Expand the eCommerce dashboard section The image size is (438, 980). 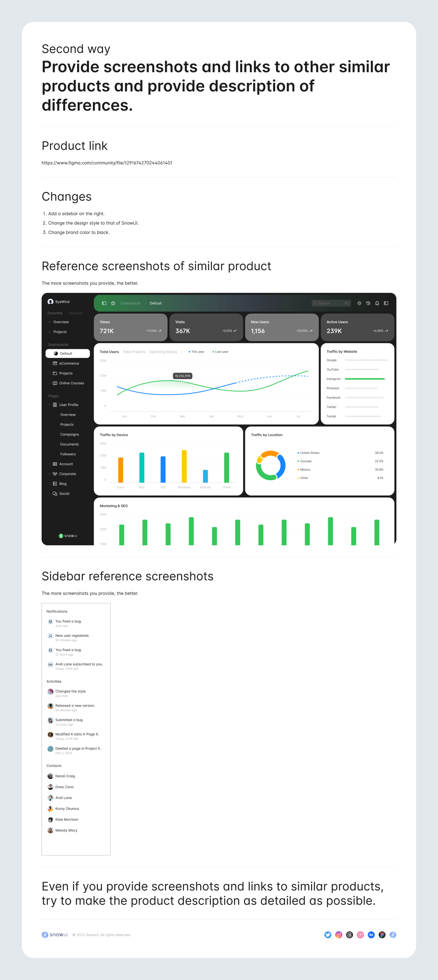point(50,363)
